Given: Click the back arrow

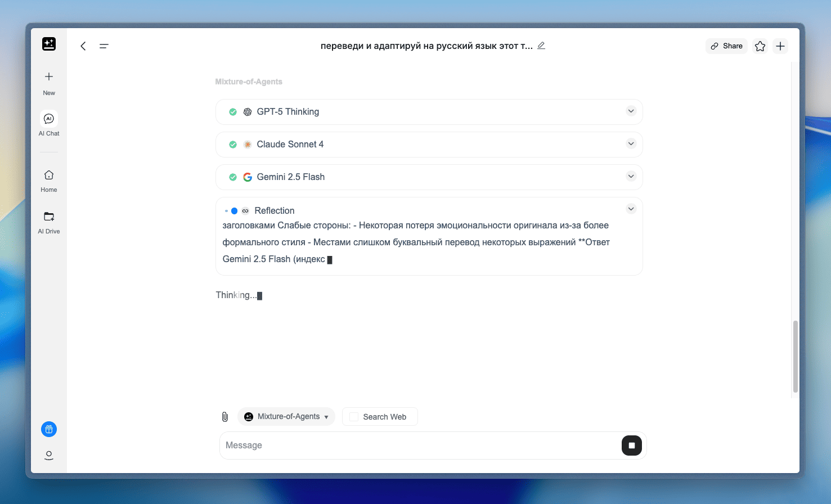Looking at the screenshot, I should (x=83, y=46).
